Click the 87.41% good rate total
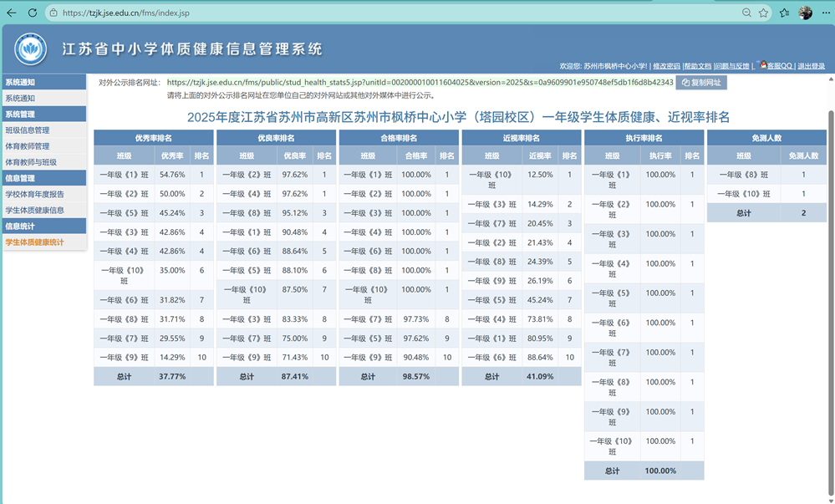Image resolution: width=835 pixels, height=504 pixels. tap(294, 376)
